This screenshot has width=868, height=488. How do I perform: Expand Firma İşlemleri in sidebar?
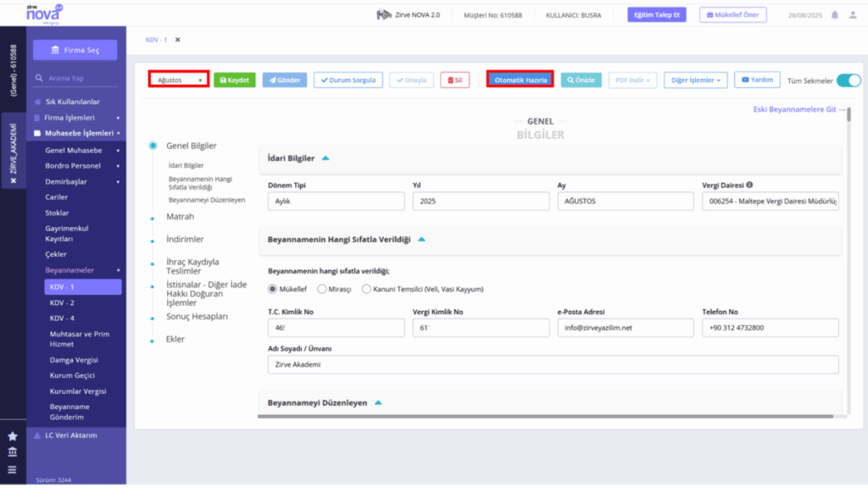(x=118, y=118)
